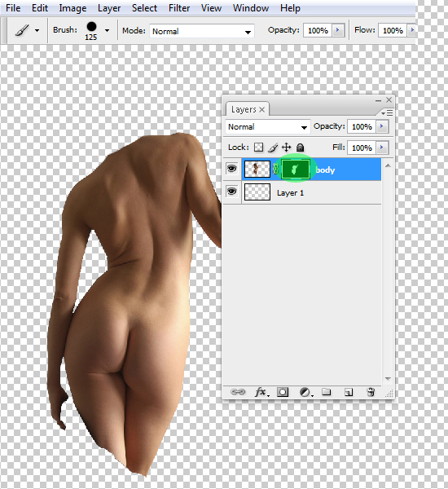Toggle the body layer mask link icon
Viewport: 448px width, 489px height.
click(x=275, y=170)
